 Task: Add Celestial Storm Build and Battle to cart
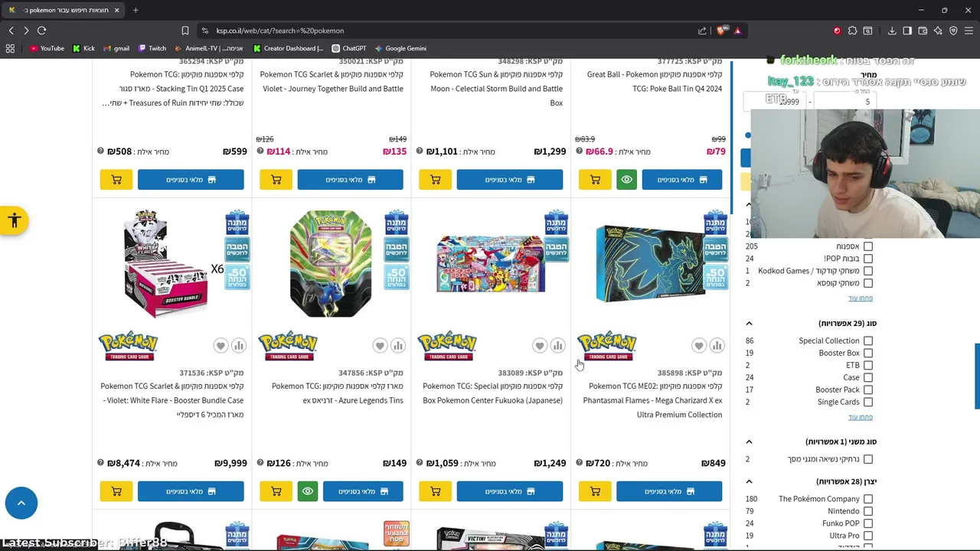(435, 180)
